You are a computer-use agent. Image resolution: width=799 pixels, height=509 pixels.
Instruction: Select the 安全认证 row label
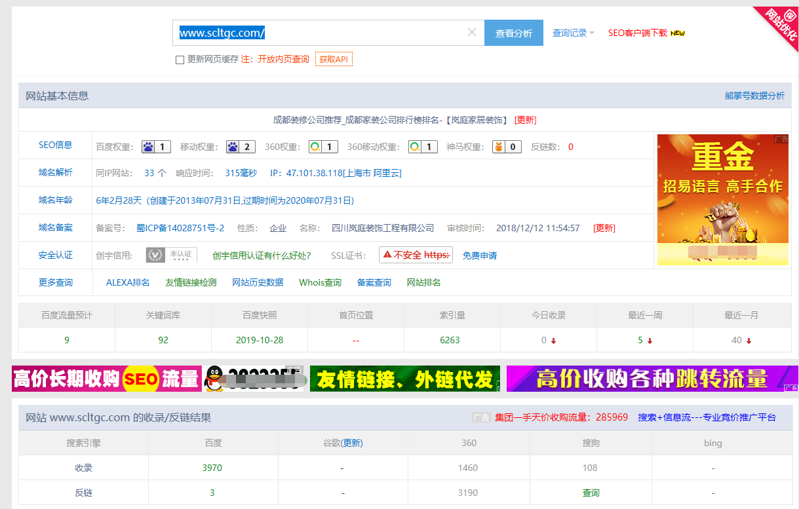[56, 255]
